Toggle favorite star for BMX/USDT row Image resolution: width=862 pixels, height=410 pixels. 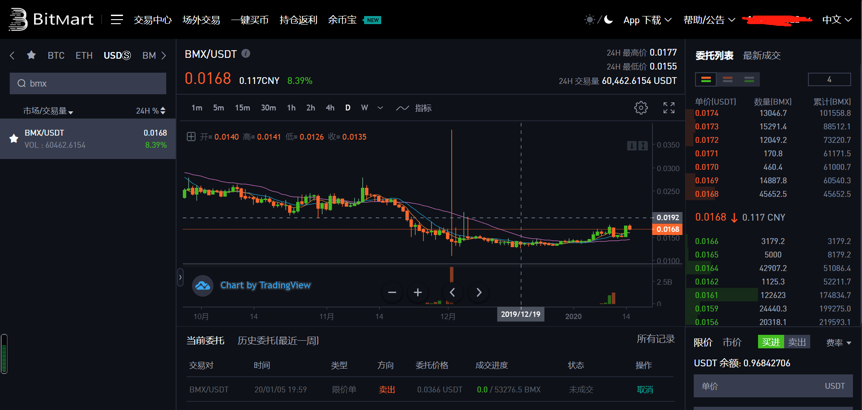(13, 139)
